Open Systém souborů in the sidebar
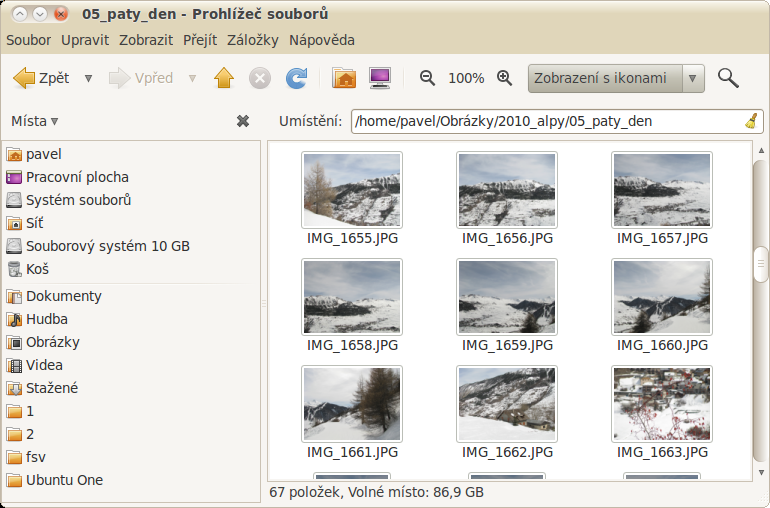The width and height of the screenshot is (770, 508). (x=132, y=200)
